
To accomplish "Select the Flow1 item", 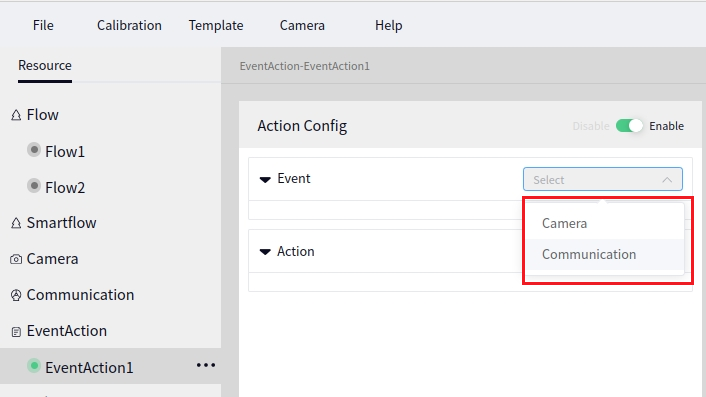I will 65,152.
